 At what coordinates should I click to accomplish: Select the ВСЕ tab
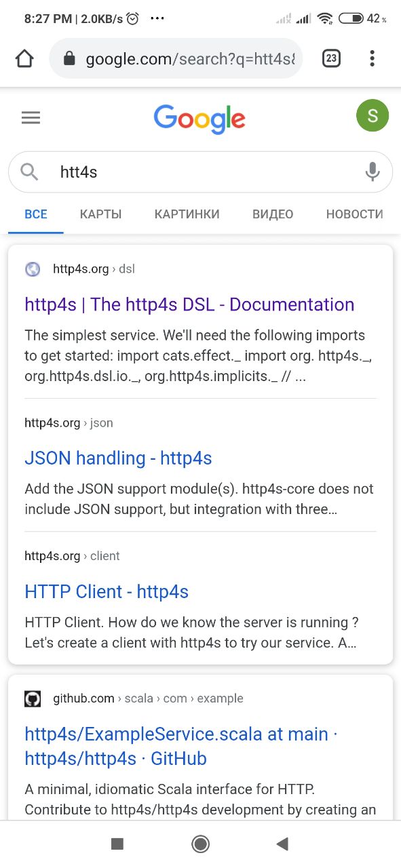coord(36,214)
